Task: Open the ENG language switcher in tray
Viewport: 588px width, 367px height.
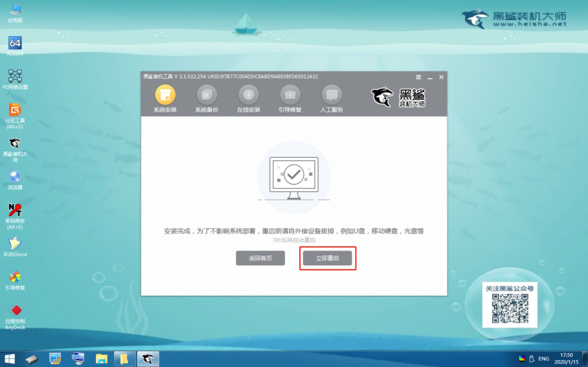Action: click(543, 358)
